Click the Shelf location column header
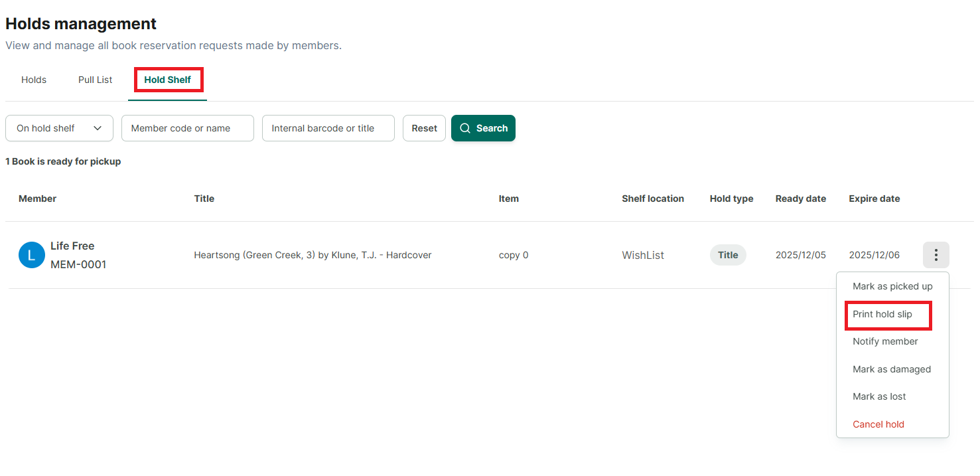This screenshot has height=476, width=980. pos(653,198)
